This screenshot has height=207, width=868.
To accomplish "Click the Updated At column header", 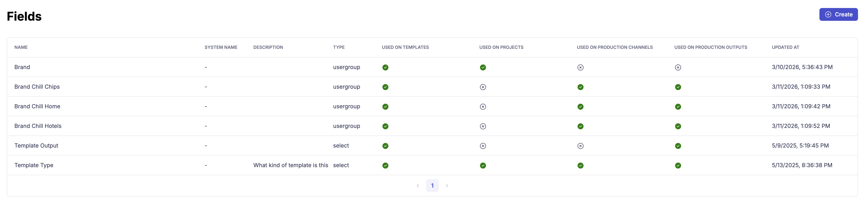I will point(785,47).
